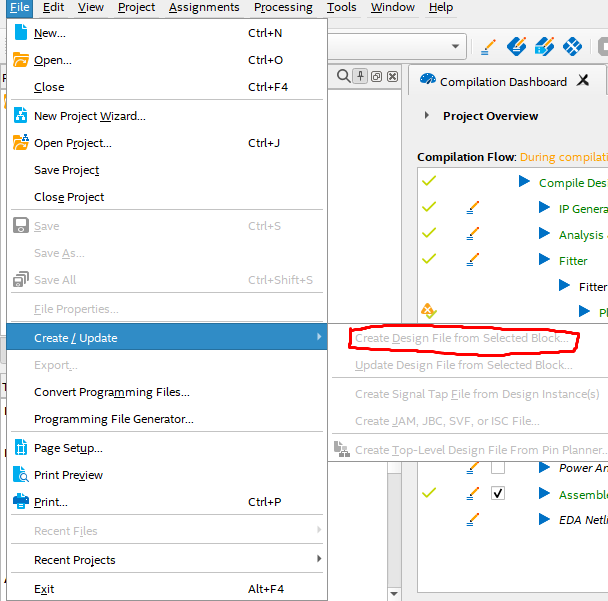
Task: Click the toolbar blue hexagon with pencil icon
Action: click(516, 47)
